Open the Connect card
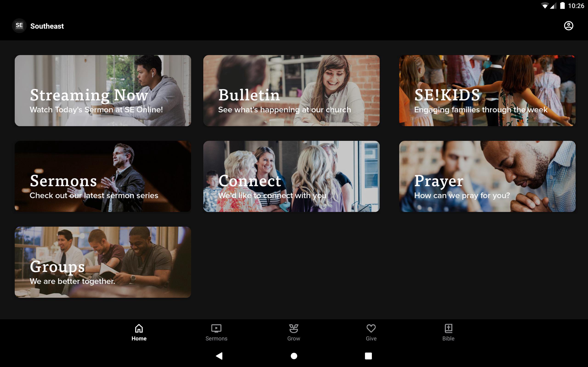 pyautogui.click(x=291, y=176)
